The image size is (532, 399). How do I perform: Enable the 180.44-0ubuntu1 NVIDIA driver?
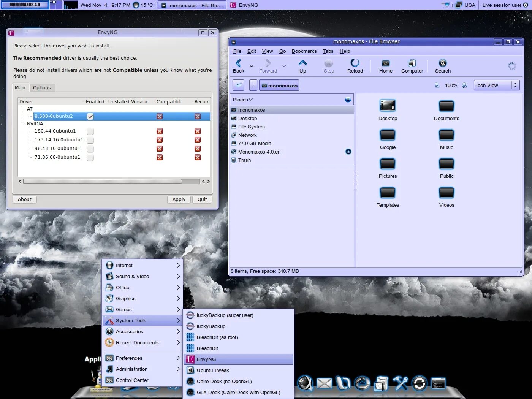[x=90, y=131]
